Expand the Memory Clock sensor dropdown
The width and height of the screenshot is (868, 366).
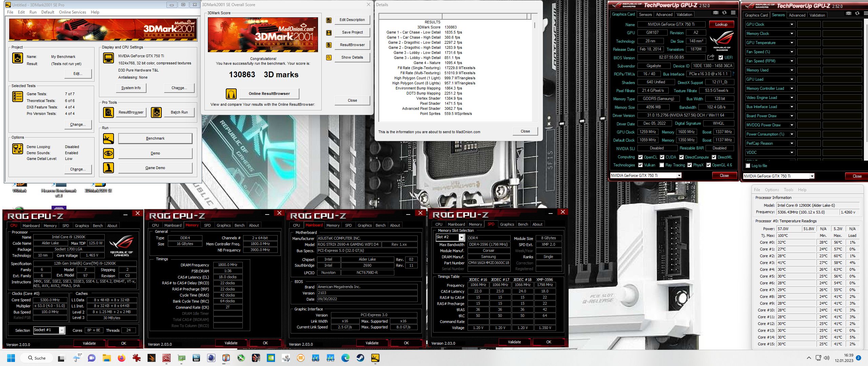pos(792,34)
